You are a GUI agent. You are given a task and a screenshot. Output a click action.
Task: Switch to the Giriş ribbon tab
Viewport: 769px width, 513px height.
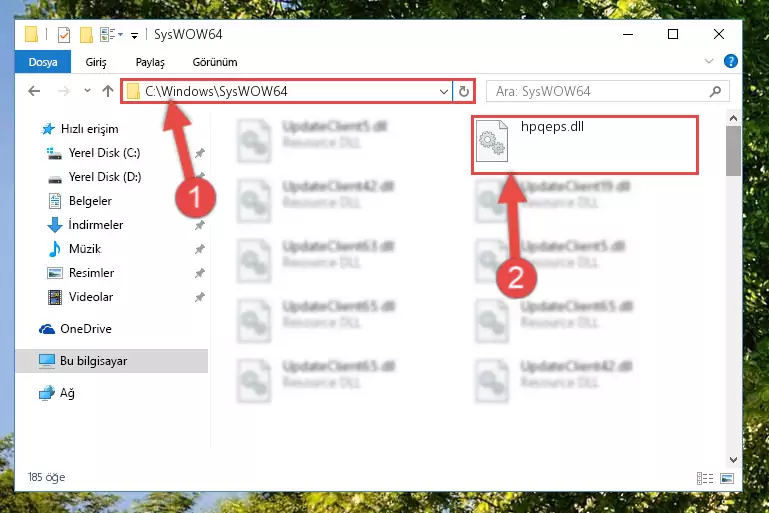(x=96, y=62)
